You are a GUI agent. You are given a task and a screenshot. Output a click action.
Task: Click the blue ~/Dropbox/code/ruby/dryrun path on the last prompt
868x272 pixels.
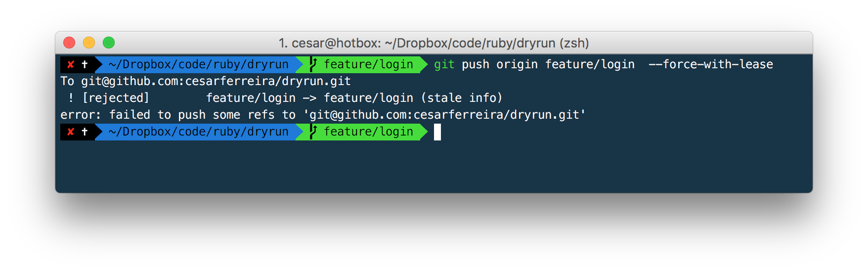198,132
